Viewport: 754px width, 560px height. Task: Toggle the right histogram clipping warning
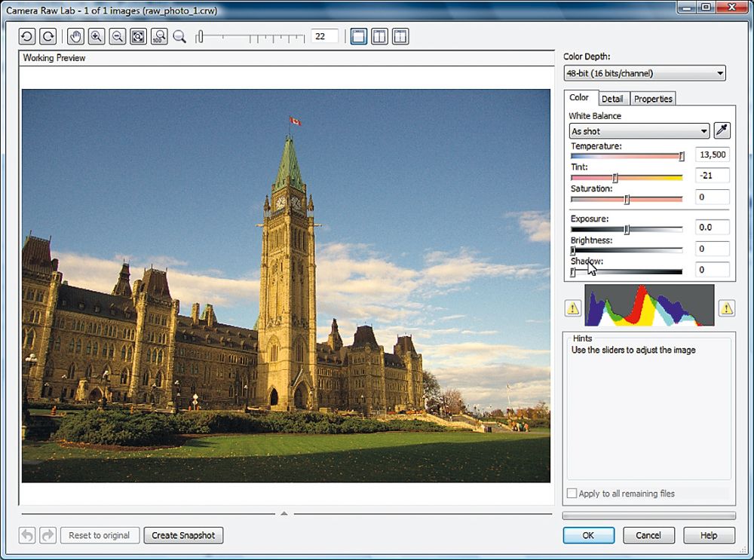coord(726,308)
